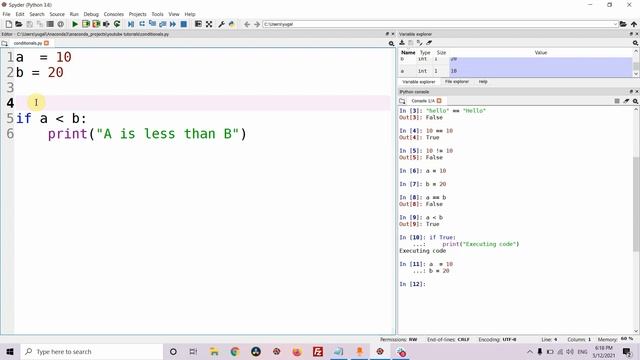640x360 pixels.
Task: Start debugging the file icon
Action: point(131,24)
